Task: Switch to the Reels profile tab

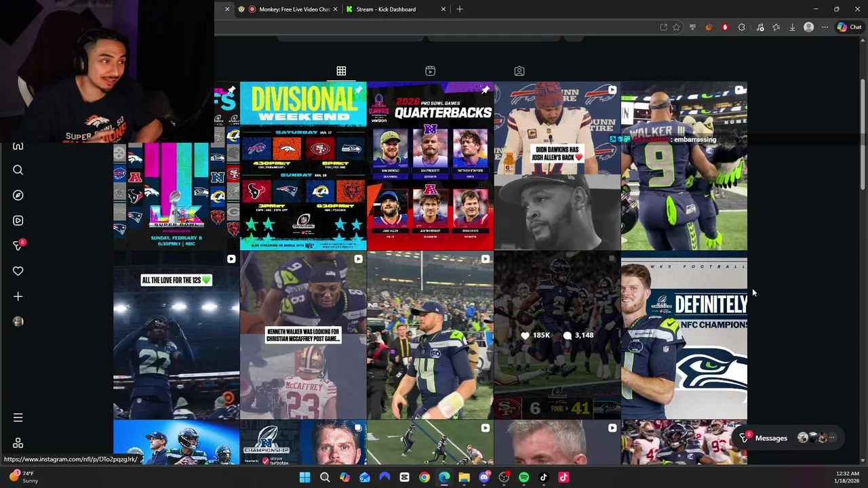Action: (x=430, y=71)
